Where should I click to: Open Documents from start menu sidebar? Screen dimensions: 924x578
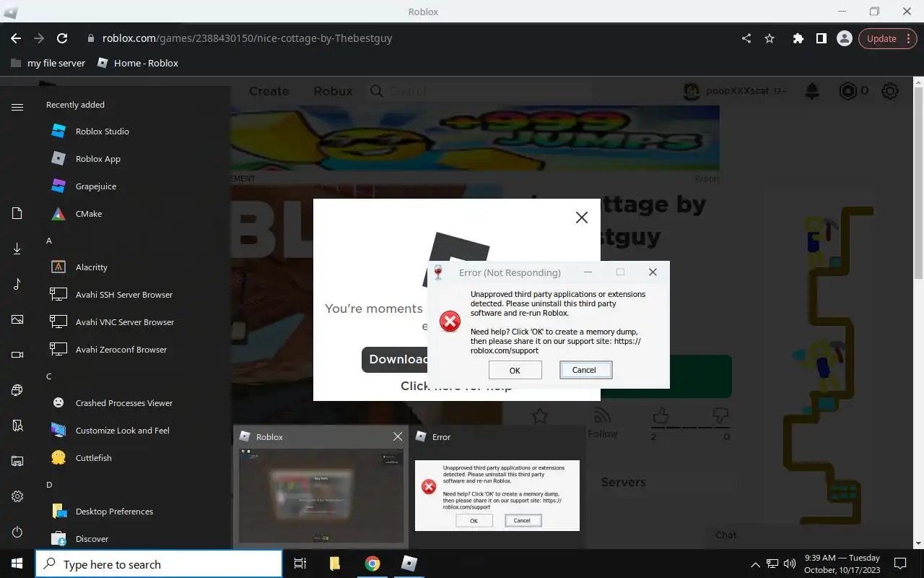[17, 213]
